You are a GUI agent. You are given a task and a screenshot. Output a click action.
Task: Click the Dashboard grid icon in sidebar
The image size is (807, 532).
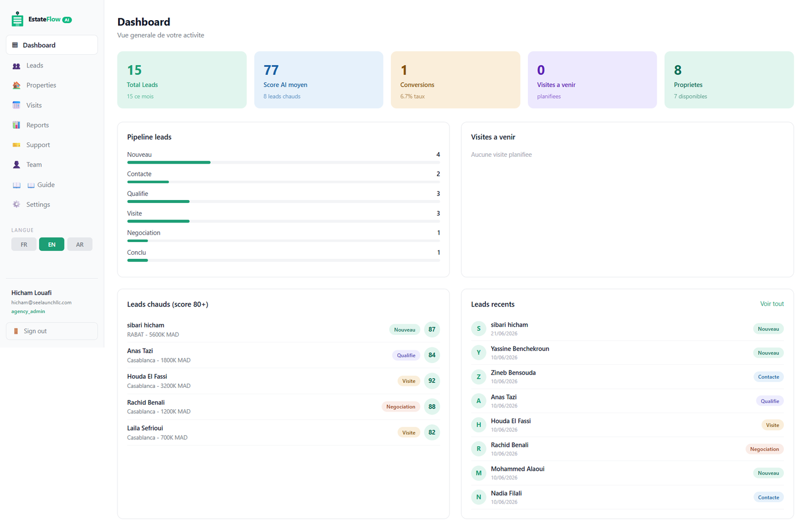click(15, 45)
